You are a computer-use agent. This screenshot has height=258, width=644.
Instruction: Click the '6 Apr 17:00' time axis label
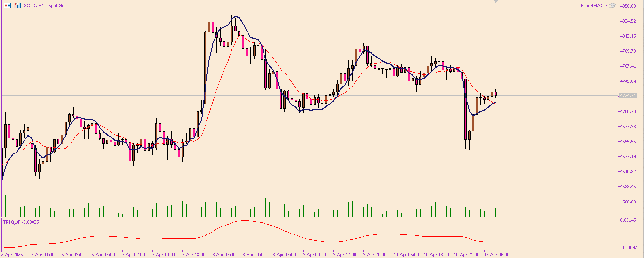[x=103, y=255]
